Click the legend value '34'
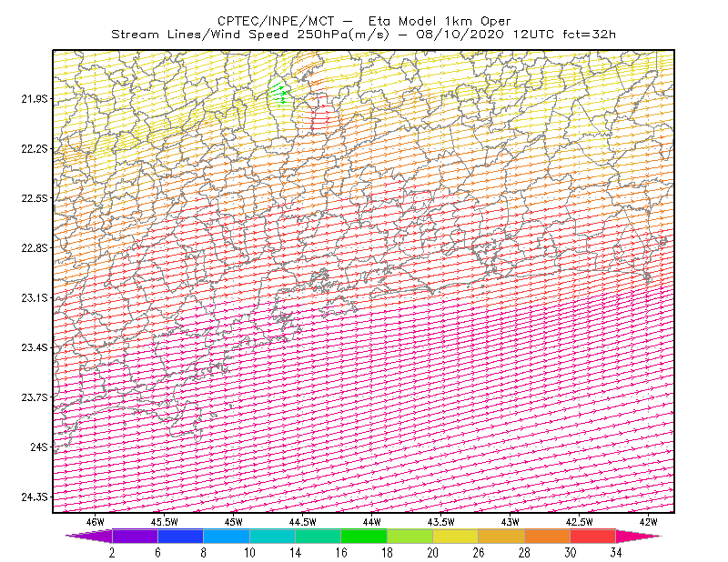Image resolution: width=728 pixels, height=562 pixels. (616, 553)
